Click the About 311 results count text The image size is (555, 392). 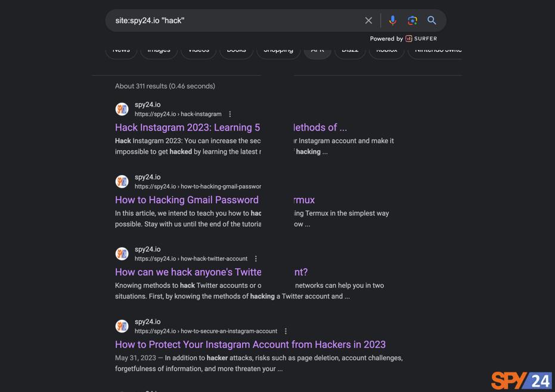(165, 86)
